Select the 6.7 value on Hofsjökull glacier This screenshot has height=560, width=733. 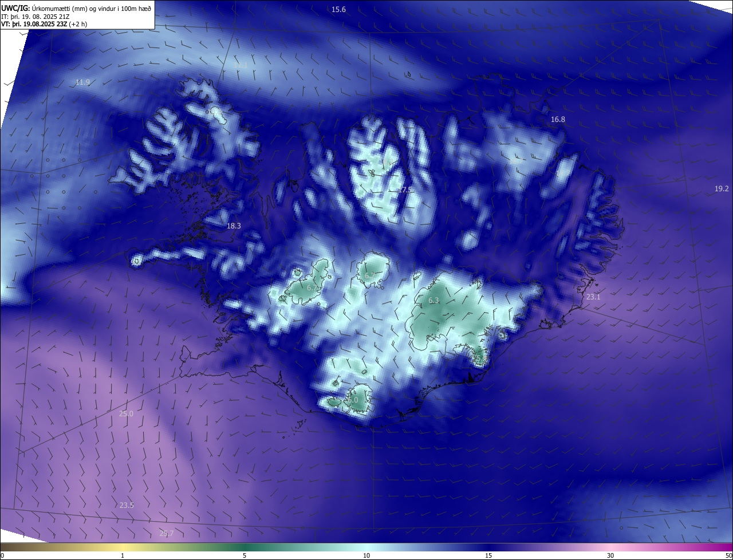click(x=369, y=276)
